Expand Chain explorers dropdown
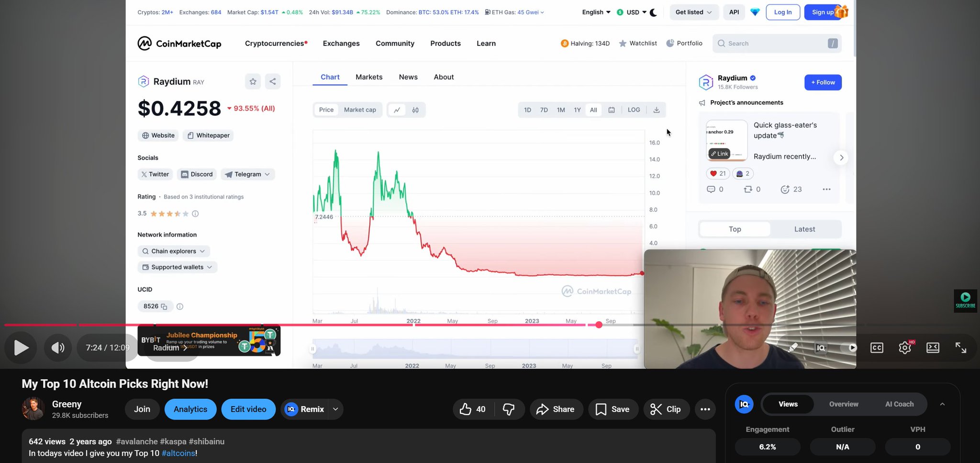Viewport: 980px width, 463px height. pos(174,251)
